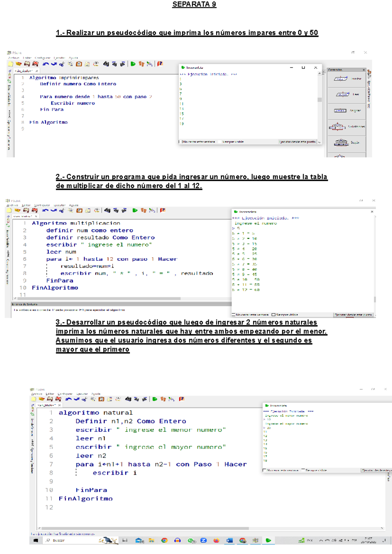392x554 pixels.
Task: Open the Archivo menu above the multiplicacion code
Action: 12,205
